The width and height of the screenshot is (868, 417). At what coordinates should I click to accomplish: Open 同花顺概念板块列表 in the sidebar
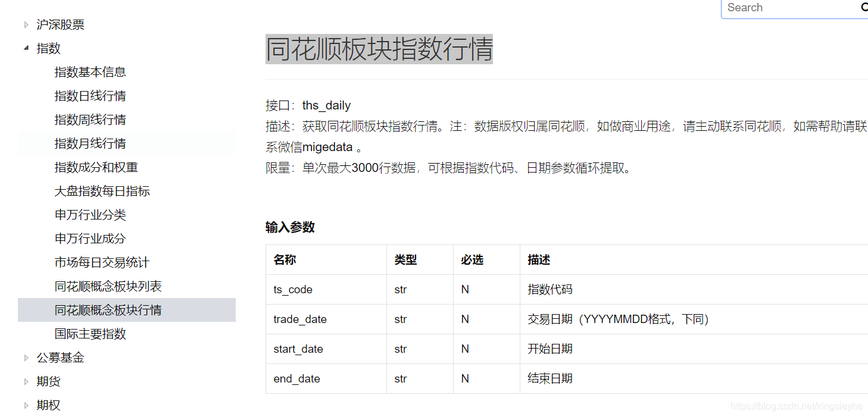click(108, 286)
